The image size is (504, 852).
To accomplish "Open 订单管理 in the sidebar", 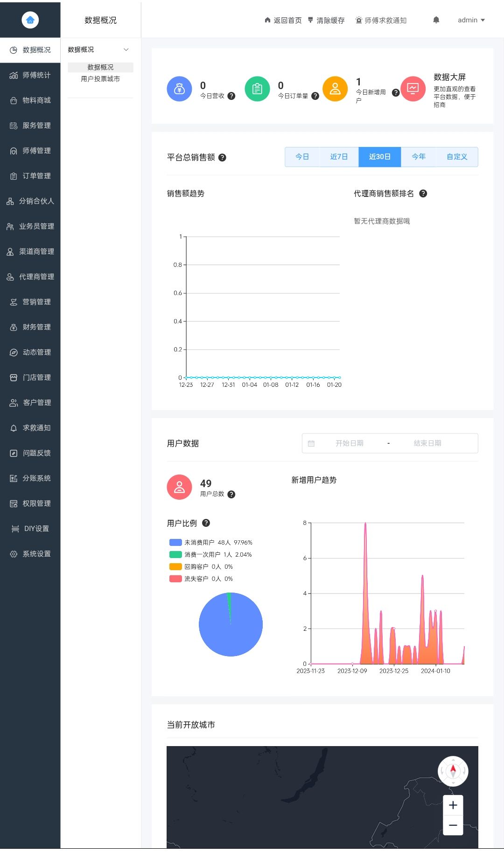I will point(30,176).
